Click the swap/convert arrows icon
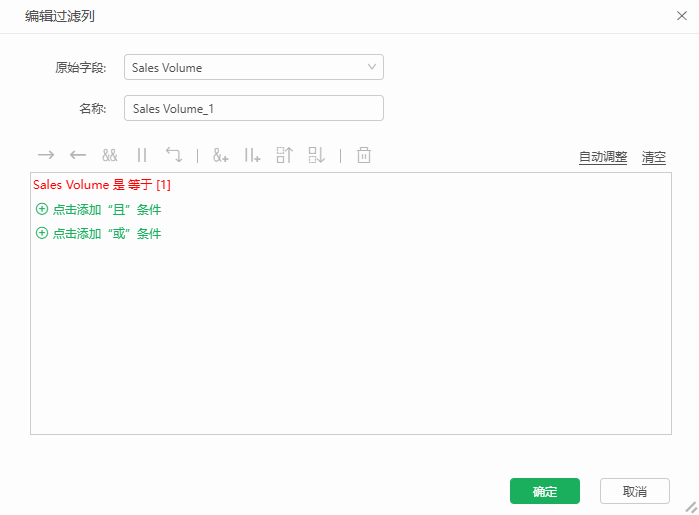Viewport: 699px width, 515px height. pyautogui.click(x=174, y=155)
